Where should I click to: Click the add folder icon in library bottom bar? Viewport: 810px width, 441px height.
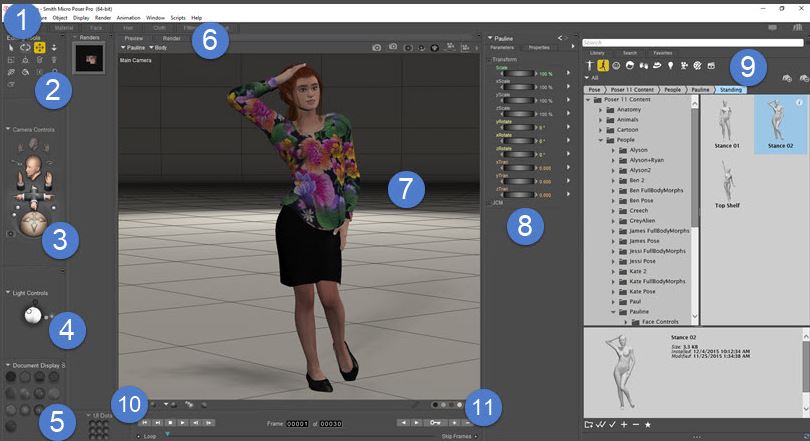tap(588, 424)
